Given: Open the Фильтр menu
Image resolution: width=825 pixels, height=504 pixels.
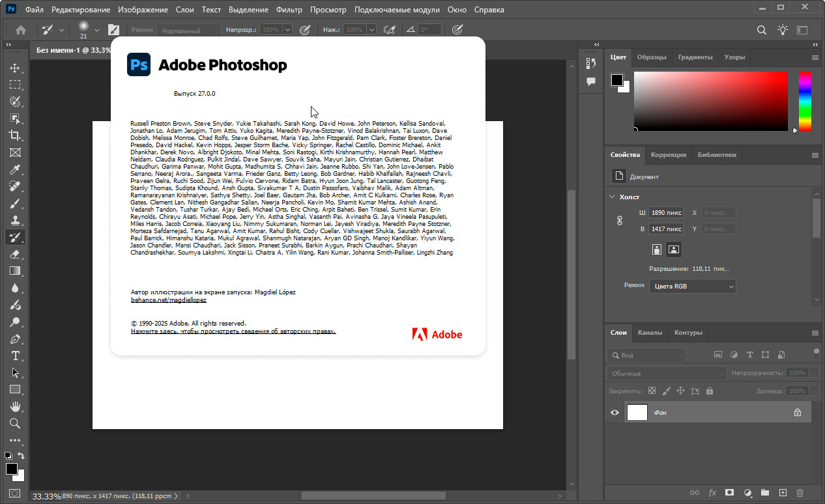Looking at the screenshot, I should 289,10.
